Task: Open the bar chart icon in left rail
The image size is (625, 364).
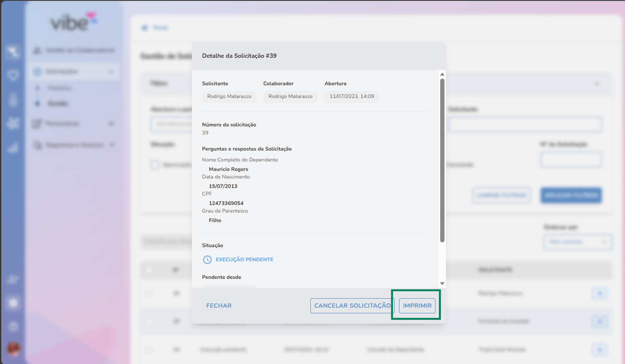Action: 13,147
